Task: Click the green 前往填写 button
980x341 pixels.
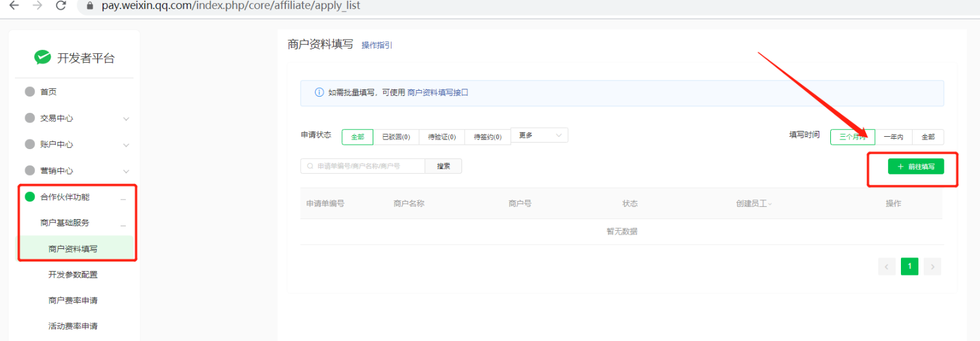Action: coord(916,167)
